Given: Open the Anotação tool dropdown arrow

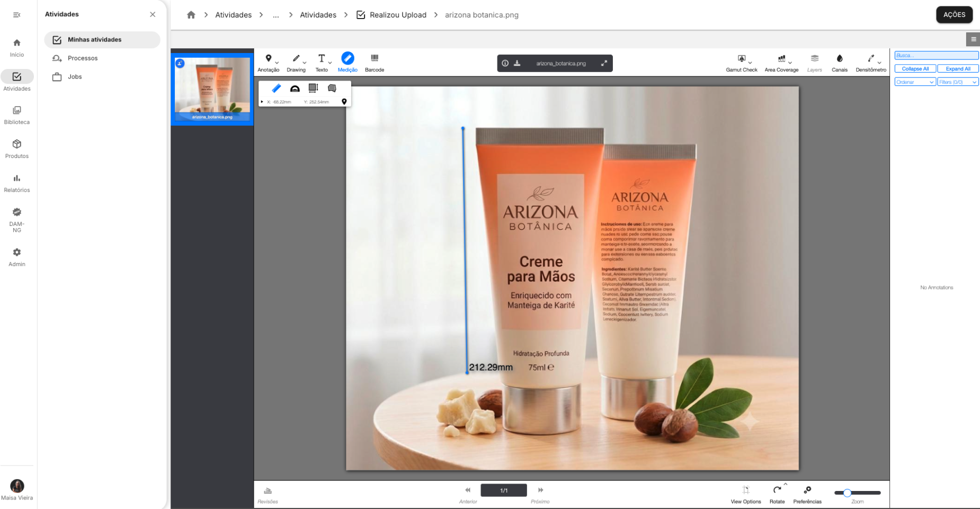Looking at the screenshot, I should coord(277,63).
